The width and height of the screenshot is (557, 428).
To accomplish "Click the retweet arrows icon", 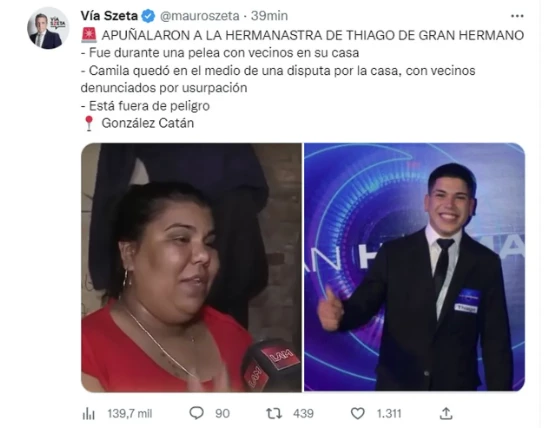I will point(274,413).
